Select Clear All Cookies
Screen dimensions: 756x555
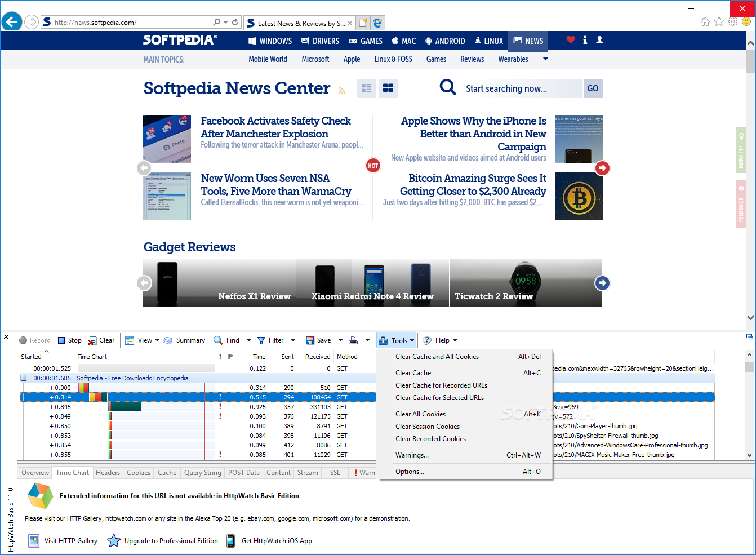[465, 414]
